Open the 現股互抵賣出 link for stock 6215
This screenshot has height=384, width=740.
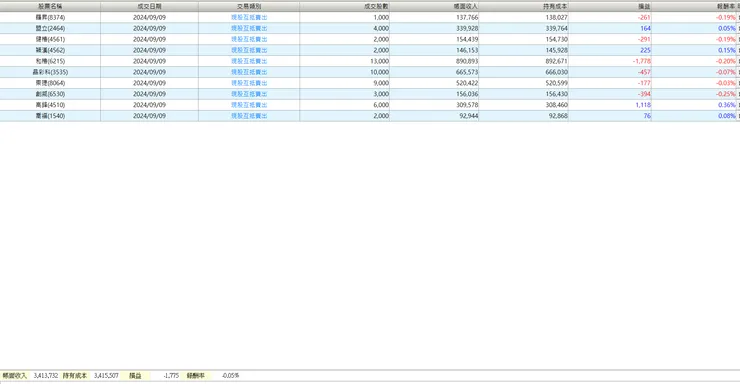[249, 61]
